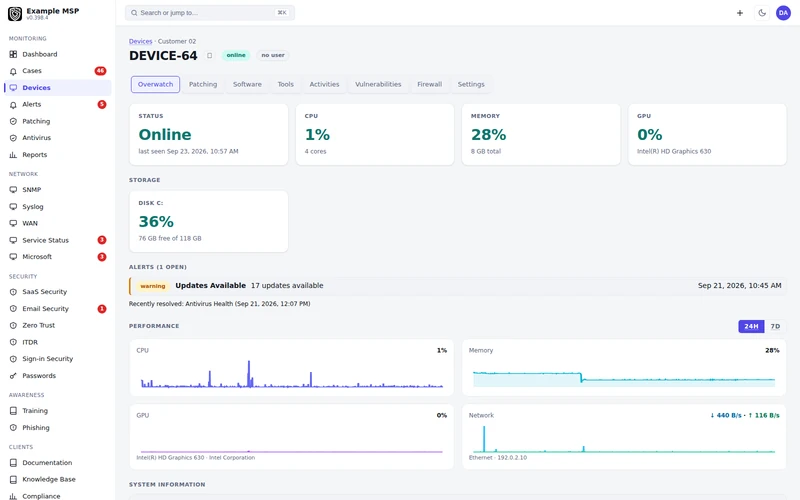The image size is (800, 500).
Task: Click the Training book icon
Action: pos(13,411)
